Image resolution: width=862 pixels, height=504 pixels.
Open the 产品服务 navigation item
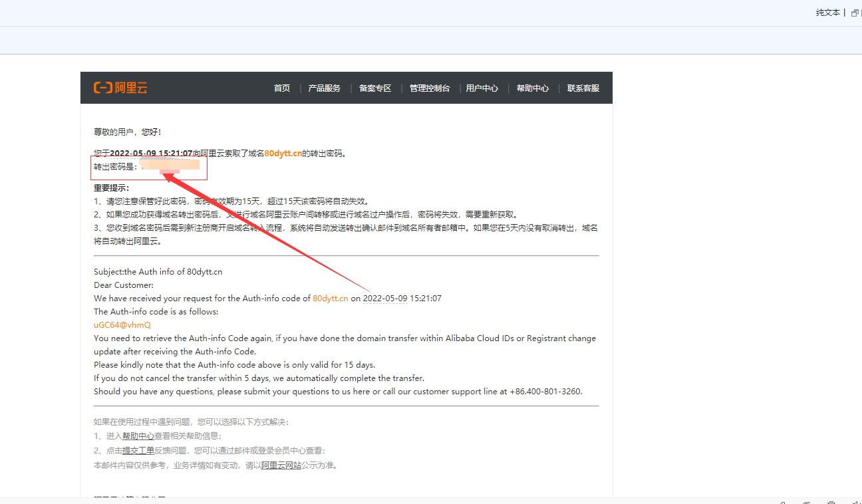click(x=325, y=88)
